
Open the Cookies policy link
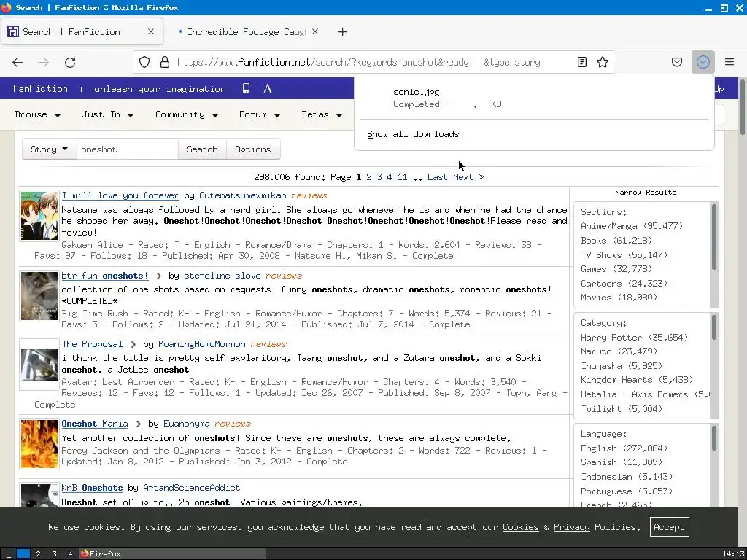coord(520,527)
